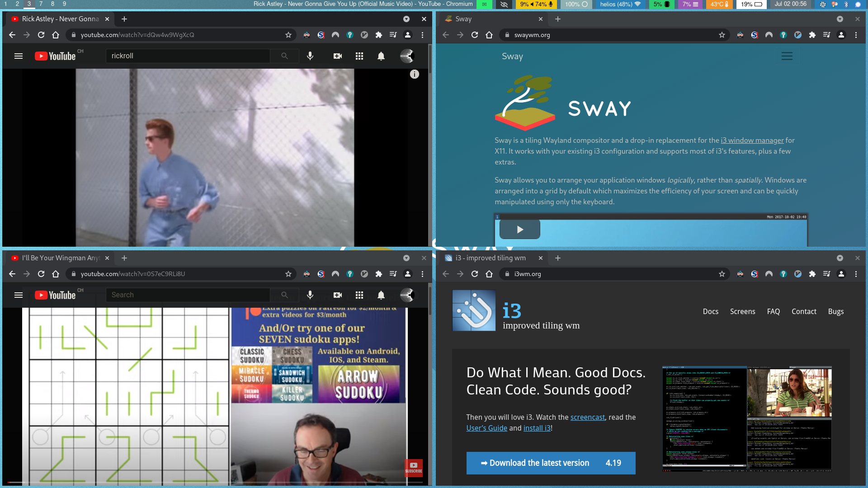This screenshot has width=868, height=488.
Task: Open notifications bell in Wingman window
Action: 381,295
